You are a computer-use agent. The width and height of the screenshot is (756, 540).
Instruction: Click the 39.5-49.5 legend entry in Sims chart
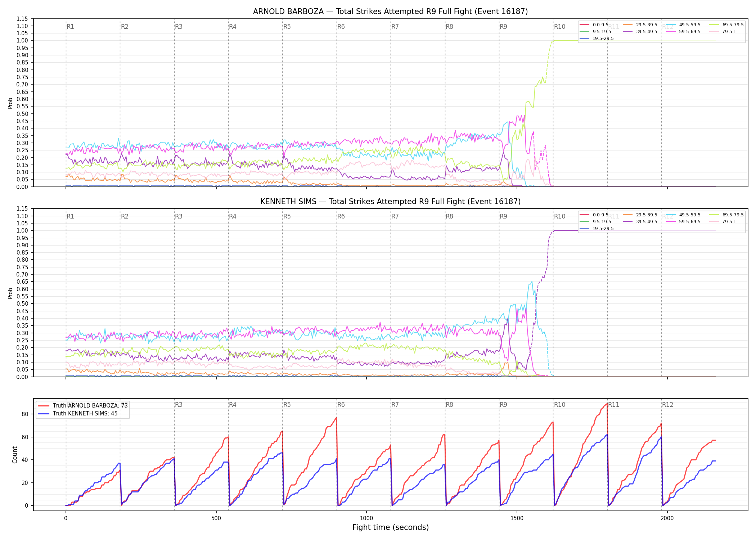[x=640, y=222]
